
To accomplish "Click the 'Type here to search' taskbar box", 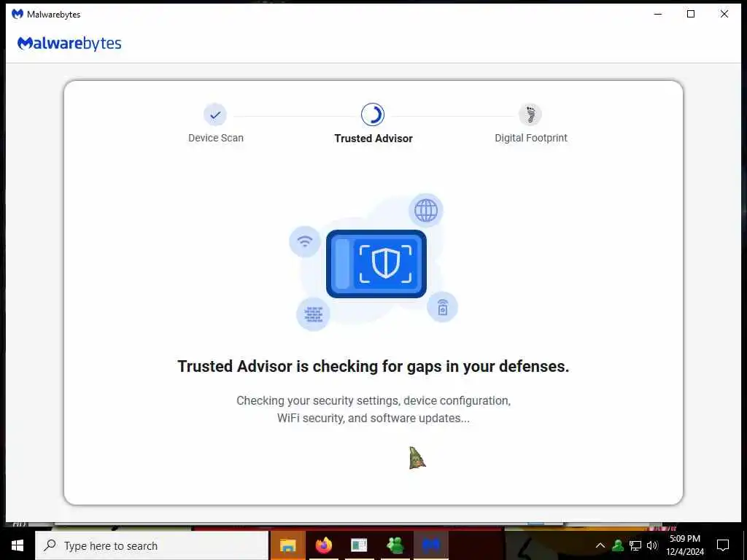I will [152, 545].
